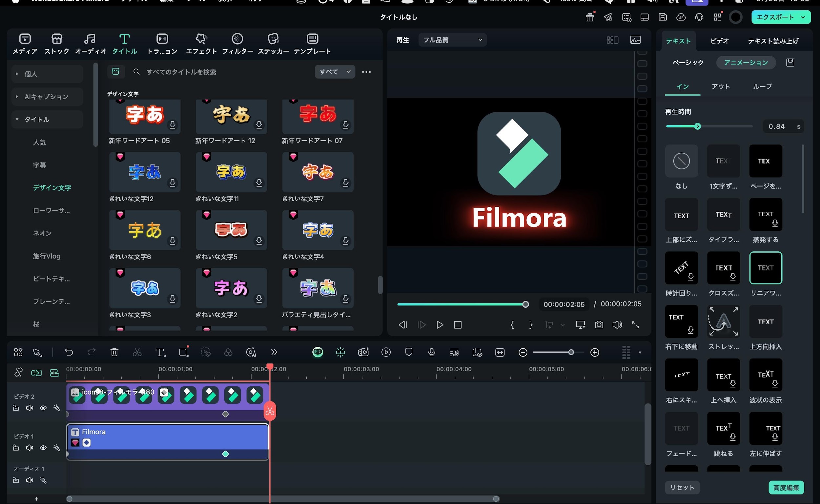Add a marker with the shield icon
The height and width of the screenshot is (504, 820).
tap(409, 352)
